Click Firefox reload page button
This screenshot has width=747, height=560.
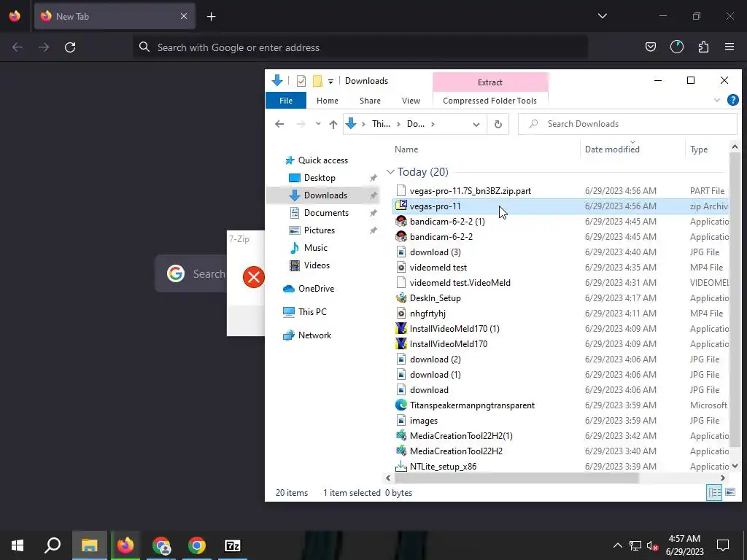point(70,47)
